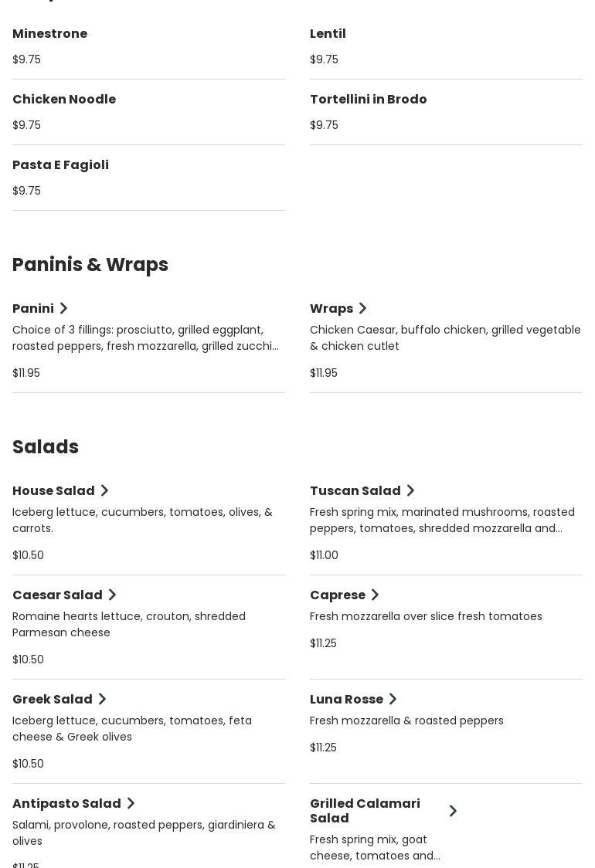Open the Panini item title
Viewport: 595px width, 868px height.
tap(33, 309)
